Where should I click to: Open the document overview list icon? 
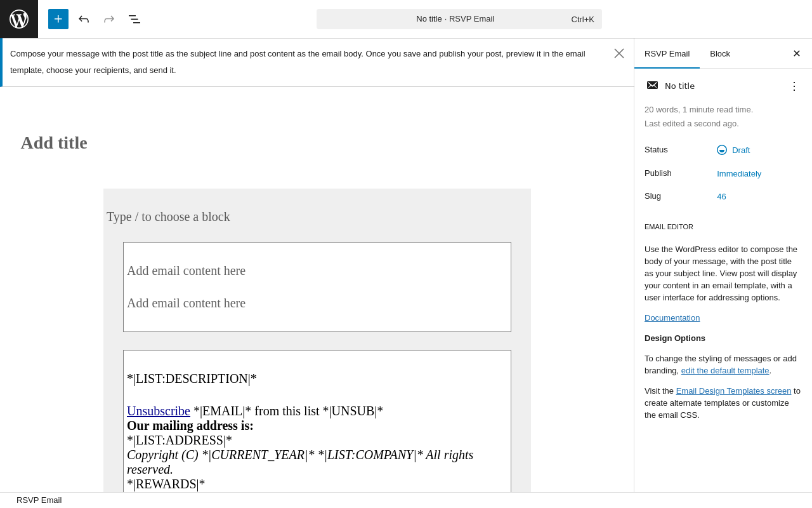coord(134,19)
